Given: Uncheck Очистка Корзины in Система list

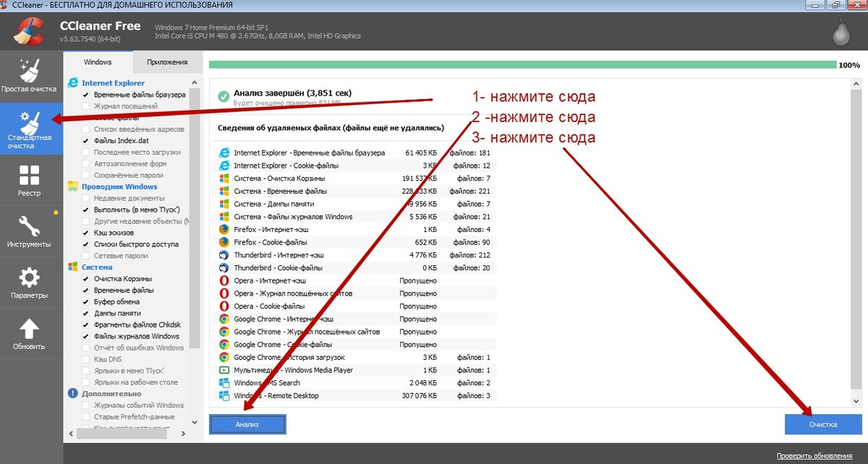Looking at the screenshot, I should click(x=86, y=279).
